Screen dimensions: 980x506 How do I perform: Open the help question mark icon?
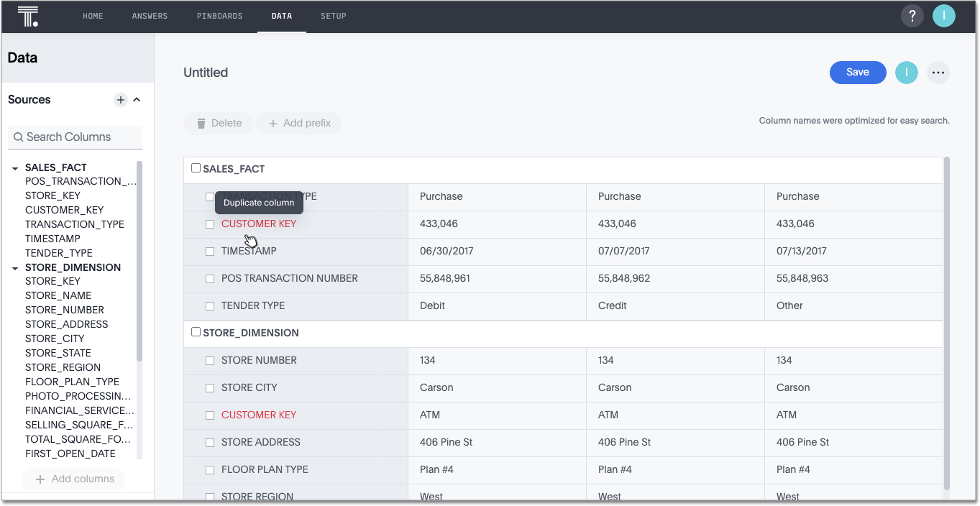912,16
